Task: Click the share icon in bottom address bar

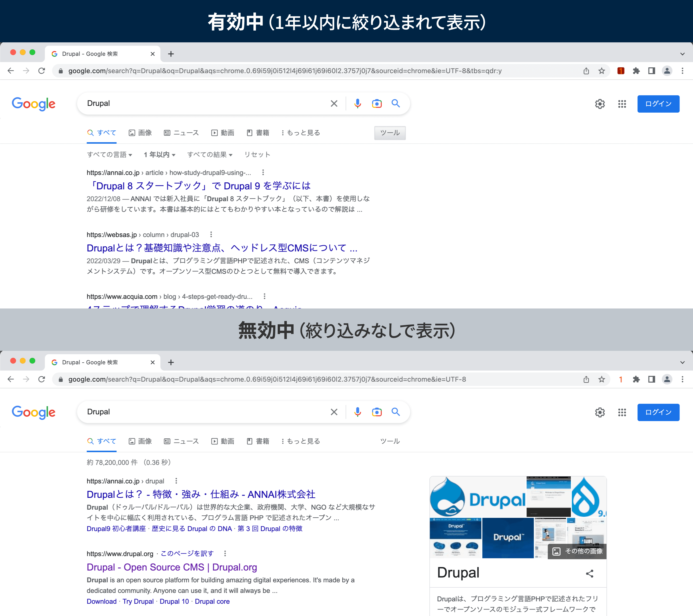Action: (x=586, y=379)
